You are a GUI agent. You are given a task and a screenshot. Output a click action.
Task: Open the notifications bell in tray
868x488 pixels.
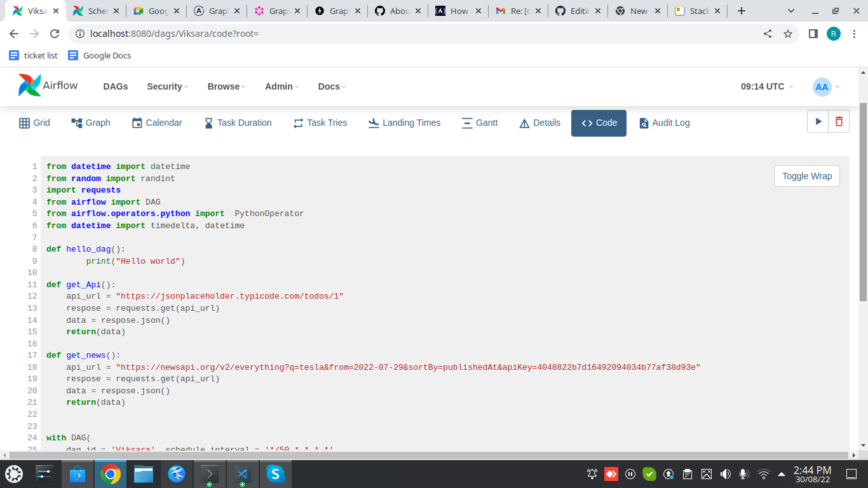click(x=592, y=474)
